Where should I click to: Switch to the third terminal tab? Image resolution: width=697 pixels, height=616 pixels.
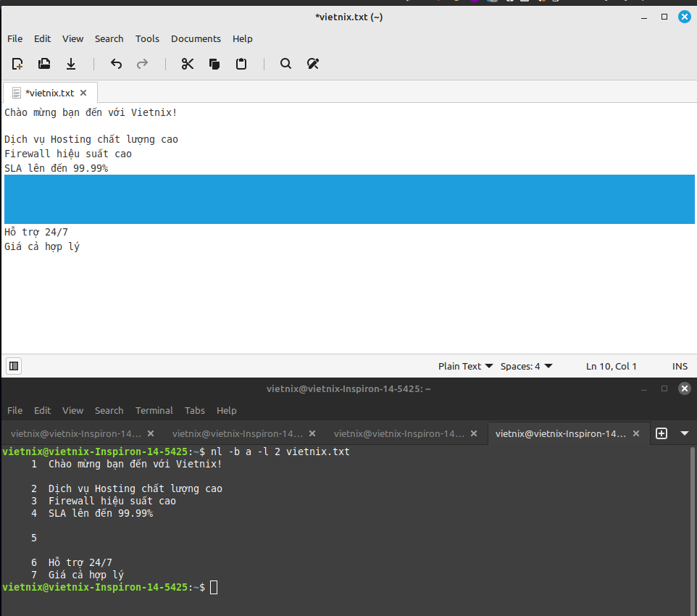(x=398, y=433)
